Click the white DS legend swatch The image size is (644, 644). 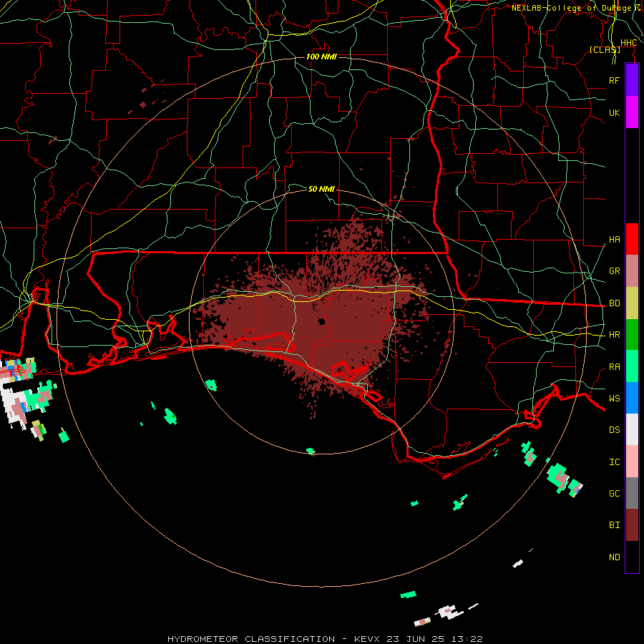tap(632, 429)
